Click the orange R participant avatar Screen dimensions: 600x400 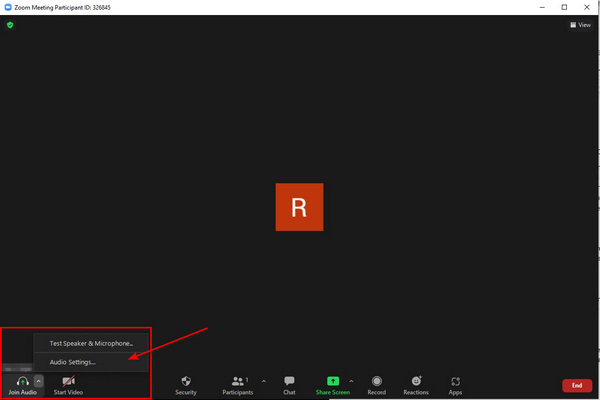(299, 207)
